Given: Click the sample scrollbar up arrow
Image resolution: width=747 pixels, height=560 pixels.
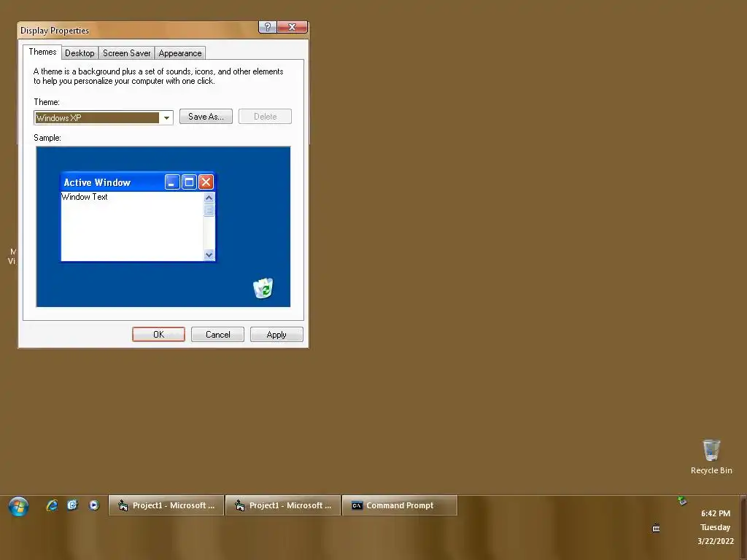Looking at the screenshot, I should [x=209, y=198].
